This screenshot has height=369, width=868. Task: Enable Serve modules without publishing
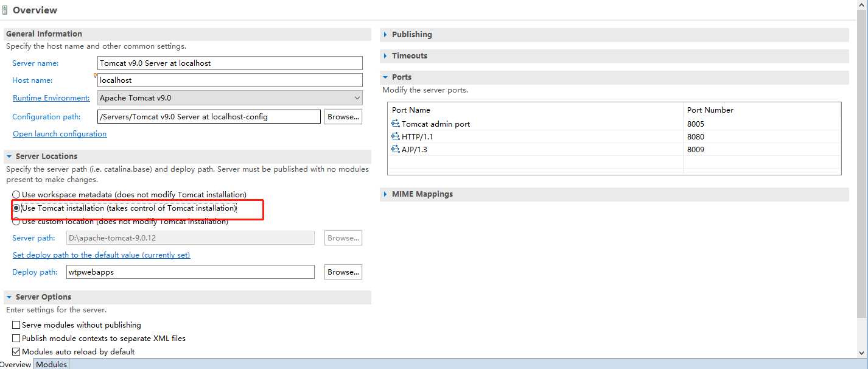click(x=16, y=325)
